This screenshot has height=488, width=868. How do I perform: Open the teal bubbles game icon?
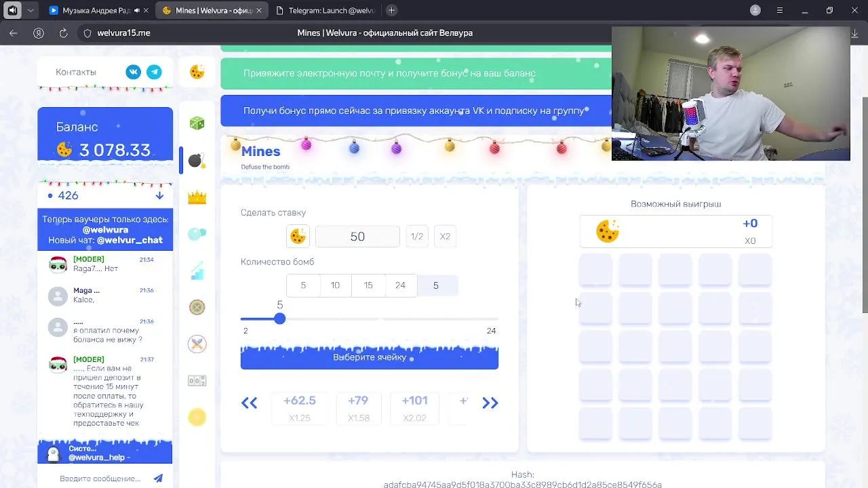point(197,234)
